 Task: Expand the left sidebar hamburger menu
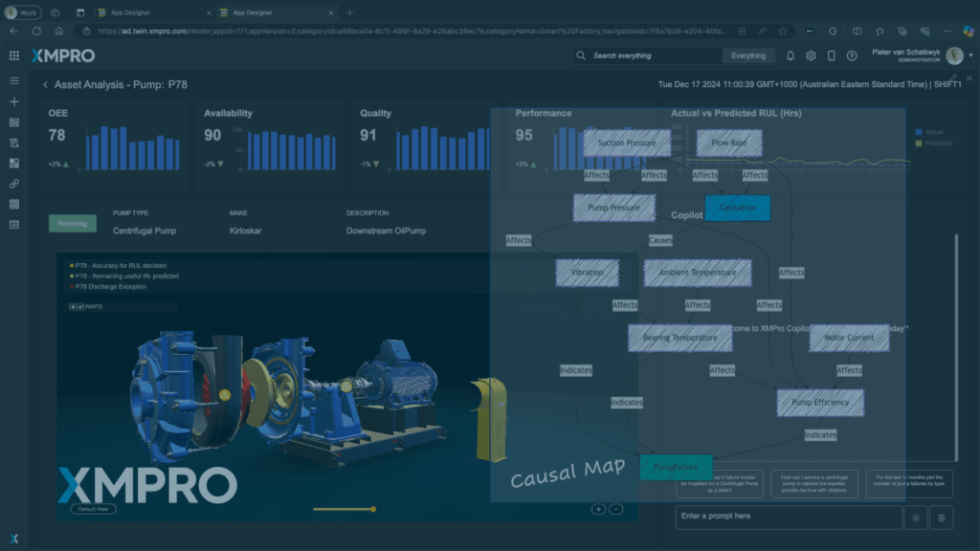coord(14,81)
